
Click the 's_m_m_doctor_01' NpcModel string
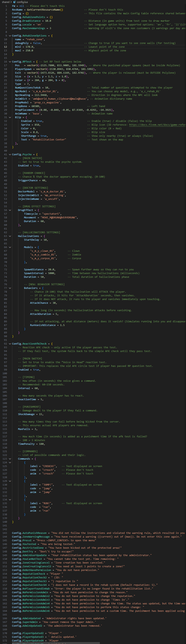45,91
